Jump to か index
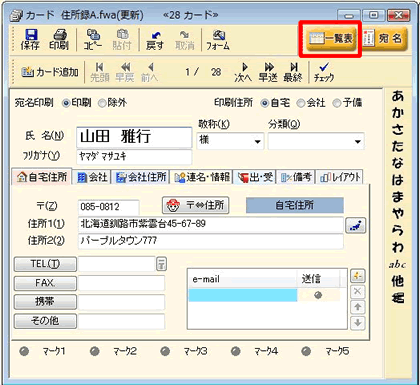 (397, 113)
